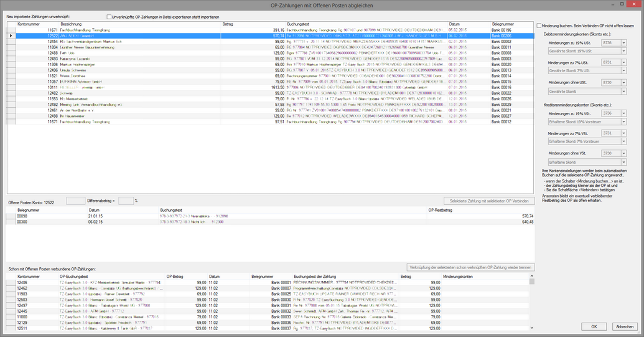This screenshot has height=337, width=644.
Task: Open the 'Erhaltene Skonti 19% Vorsteuer' dropdown
Action: pyautogui.click(x=623, y=121)
